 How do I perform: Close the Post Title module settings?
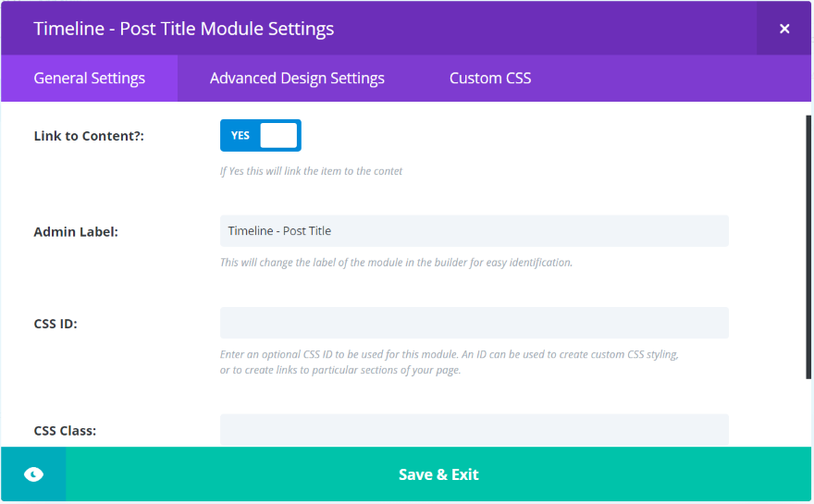click(784, 29)
